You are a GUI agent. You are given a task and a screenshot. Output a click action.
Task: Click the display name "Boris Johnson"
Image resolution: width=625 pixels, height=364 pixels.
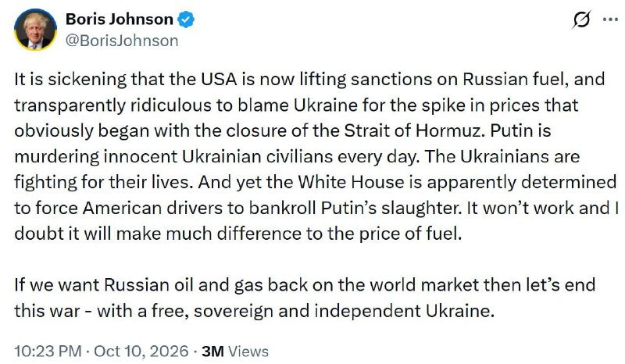tap(120, 19)
